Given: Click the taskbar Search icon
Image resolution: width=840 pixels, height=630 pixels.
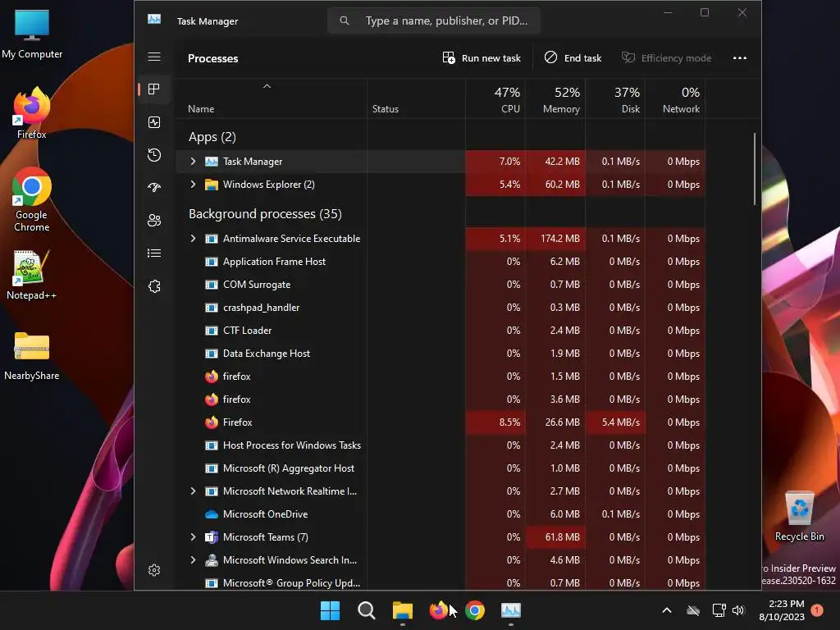Looking at the screenshot, I should (367, 610).
